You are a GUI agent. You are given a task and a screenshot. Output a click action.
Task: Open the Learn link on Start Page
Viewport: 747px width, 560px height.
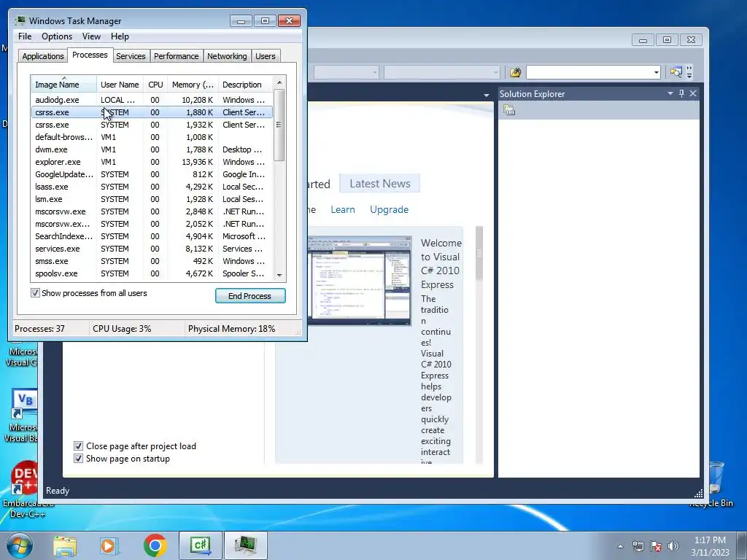[x=343, y=209]
